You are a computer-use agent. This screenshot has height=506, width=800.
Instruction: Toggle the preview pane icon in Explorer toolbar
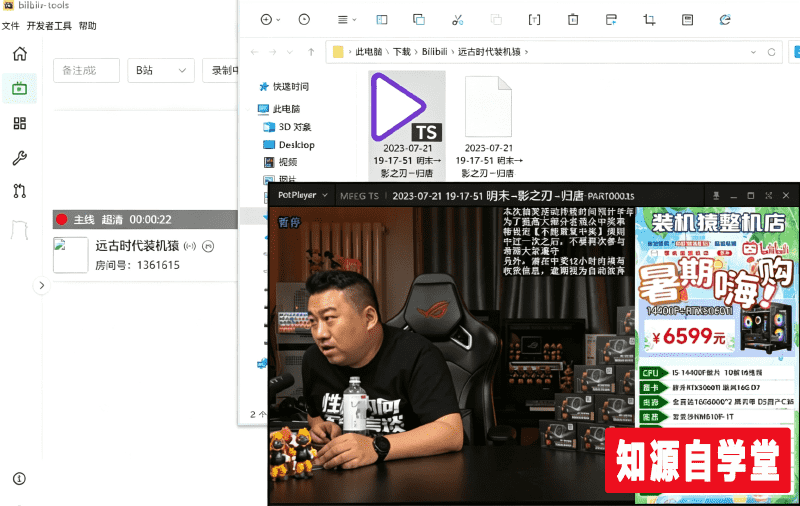(382, 19)
